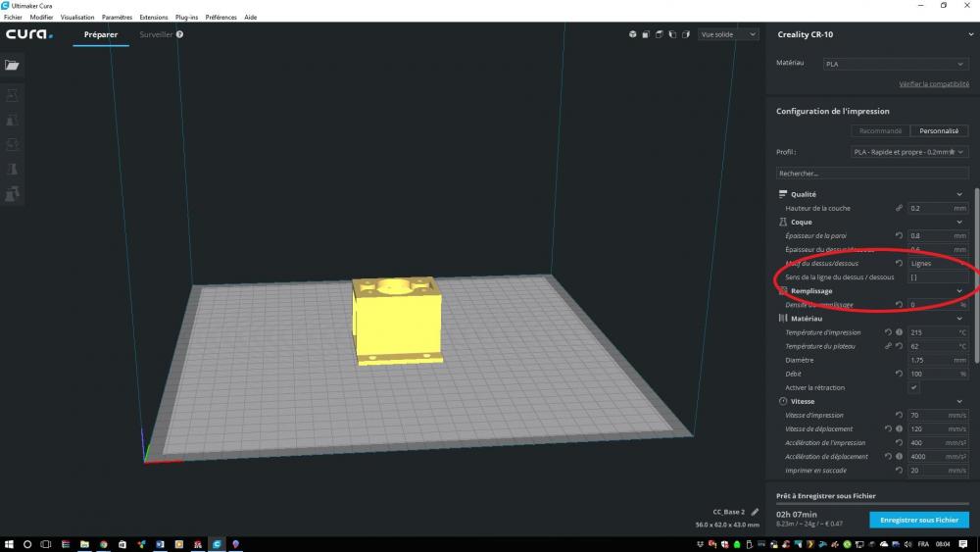Screen dimensions: 980x552
Task: Open the Extensions menu
Action: (154, 18)
